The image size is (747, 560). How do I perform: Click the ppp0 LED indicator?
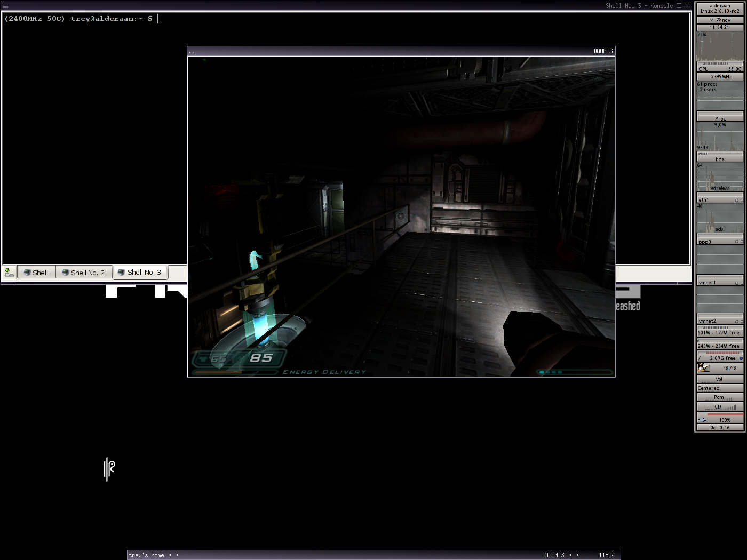736,242
